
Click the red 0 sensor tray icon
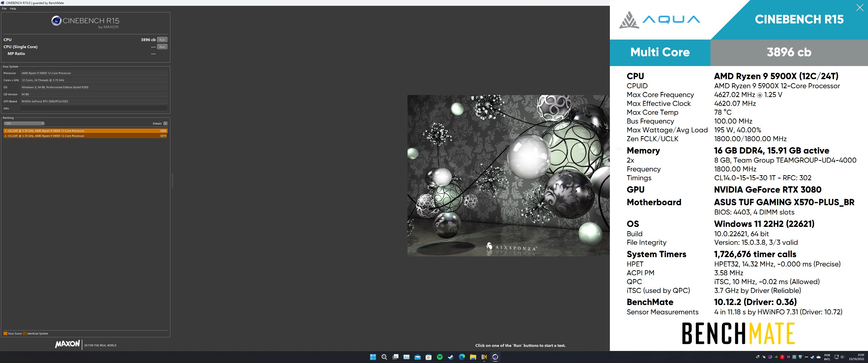[x=782, y=357]
